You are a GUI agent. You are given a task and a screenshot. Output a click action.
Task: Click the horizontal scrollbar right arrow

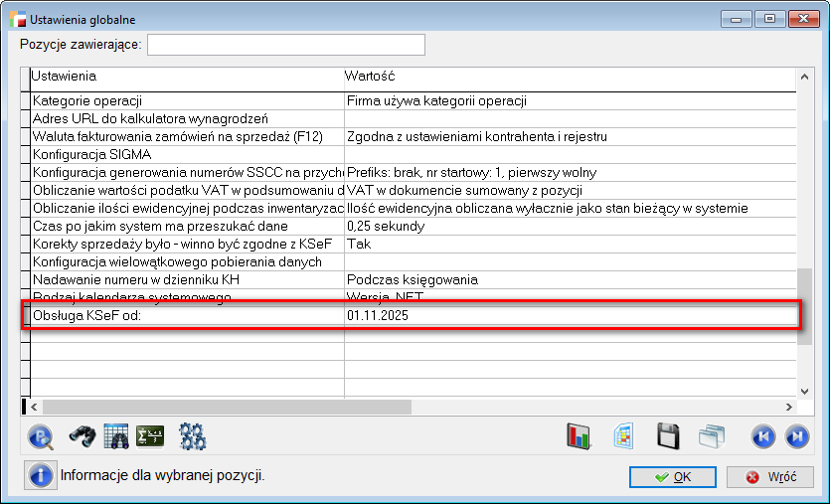[787, 407]
